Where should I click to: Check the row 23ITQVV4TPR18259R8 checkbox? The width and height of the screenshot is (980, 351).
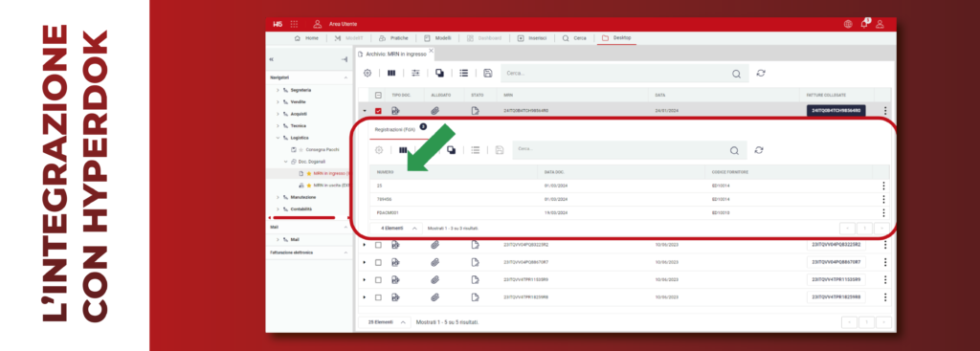(378, 297)
